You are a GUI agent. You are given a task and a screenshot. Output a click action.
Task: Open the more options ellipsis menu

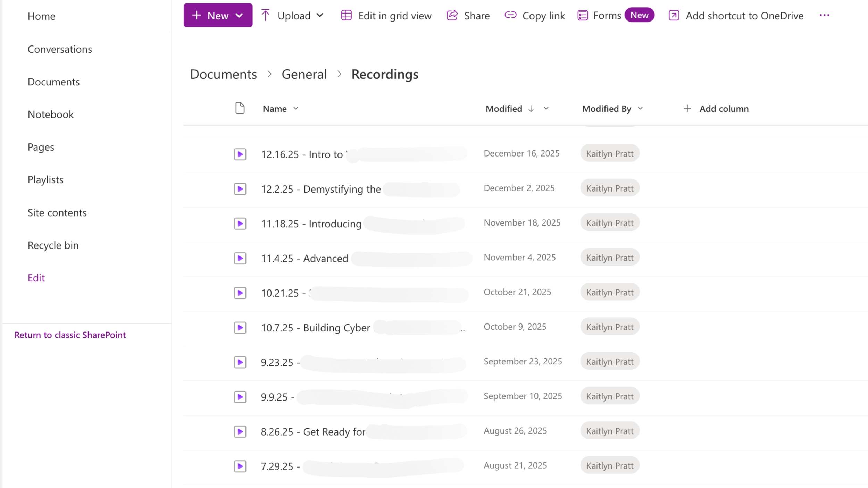click(x=824, y=15)
